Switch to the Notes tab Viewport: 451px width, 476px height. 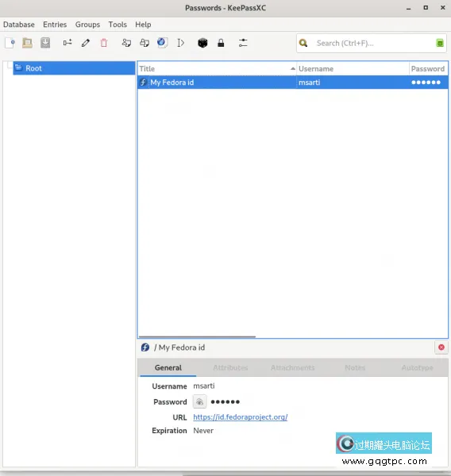(355, 367)
